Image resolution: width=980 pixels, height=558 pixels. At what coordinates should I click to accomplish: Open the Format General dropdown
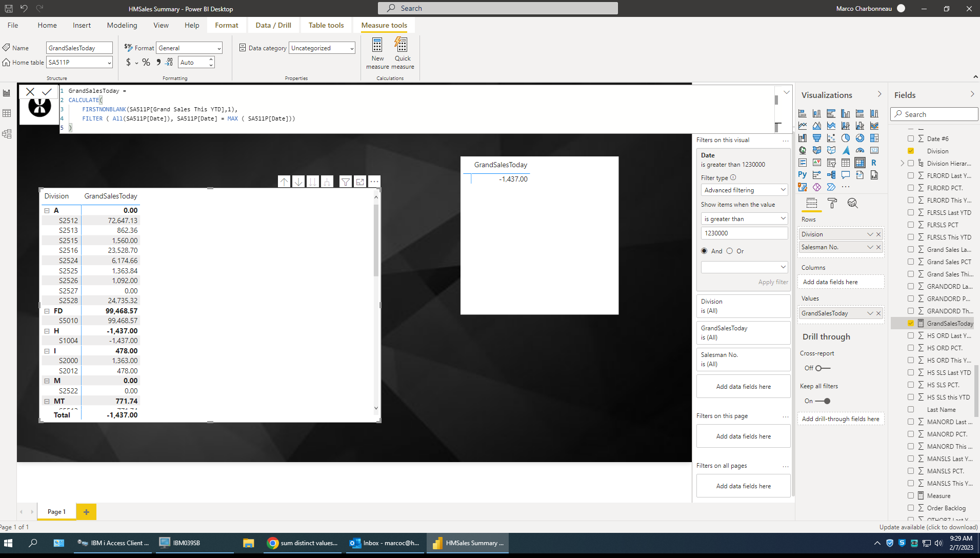[189, 48]
